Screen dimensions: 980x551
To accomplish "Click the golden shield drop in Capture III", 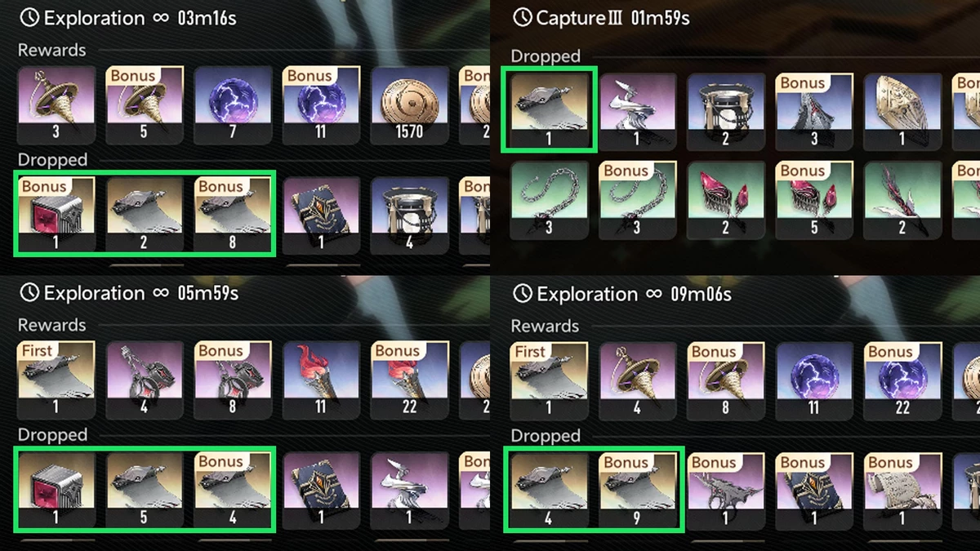I will pyautogui.click(x=902, y=111).
